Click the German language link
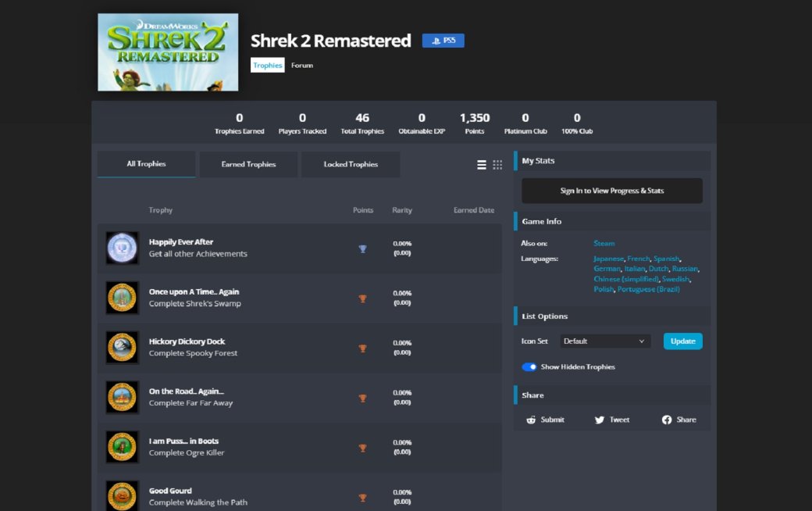 (607, 269)
